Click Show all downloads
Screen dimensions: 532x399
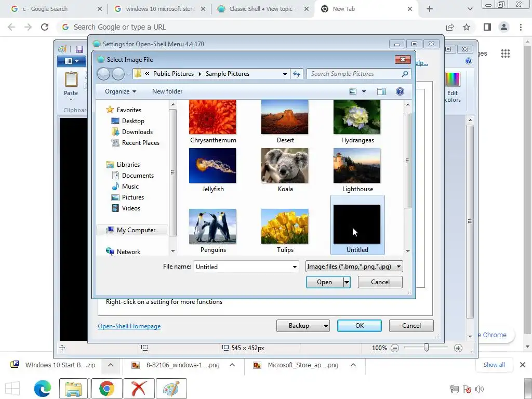pyautogui.click(x=494, y=365)
